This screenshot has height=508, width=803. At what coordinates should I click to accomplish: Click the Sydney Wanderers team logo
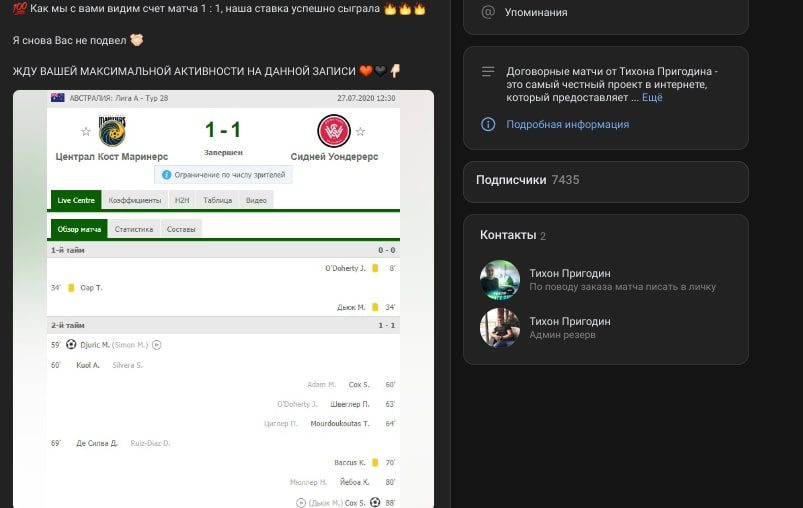(x=333, y=131)
